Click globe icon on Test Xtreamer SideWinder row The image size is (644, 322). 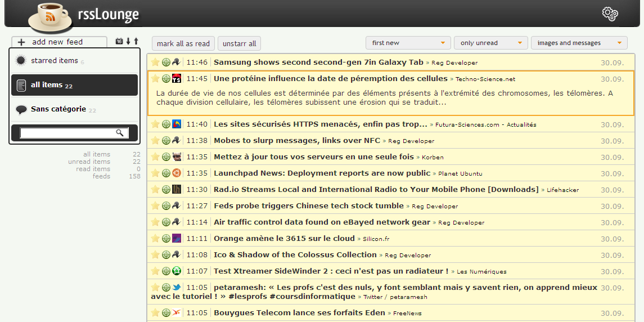click(166, 271)
